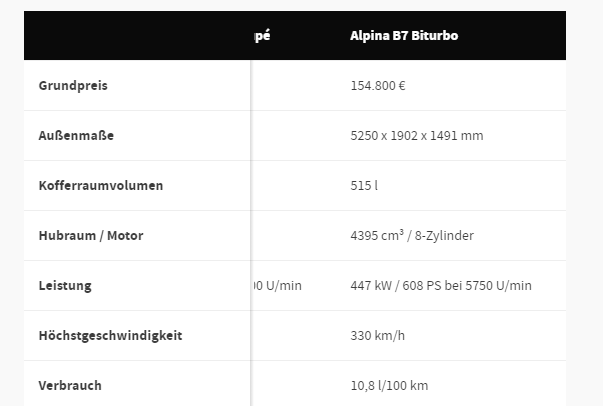603x406 pixels.
Task: Click the 154.800 € price value
Action: coord(378,85)
